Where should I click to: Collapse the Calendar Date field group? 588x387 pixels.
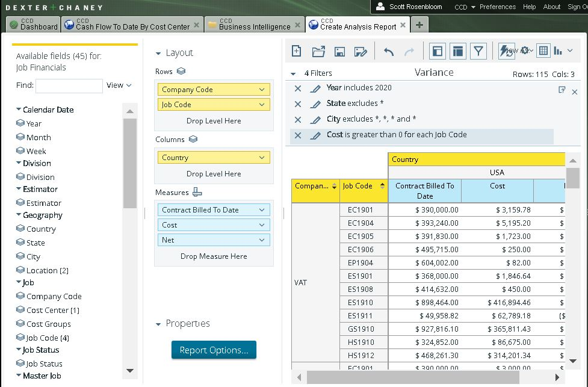tap(19, 109)
